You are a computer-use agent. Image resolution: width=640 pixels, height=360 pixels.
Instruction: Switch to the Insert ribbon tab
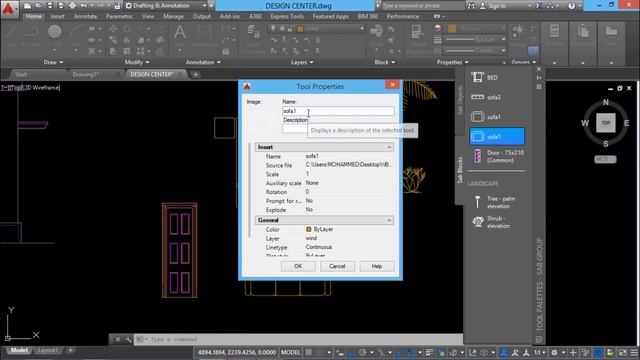pos(58,16)
